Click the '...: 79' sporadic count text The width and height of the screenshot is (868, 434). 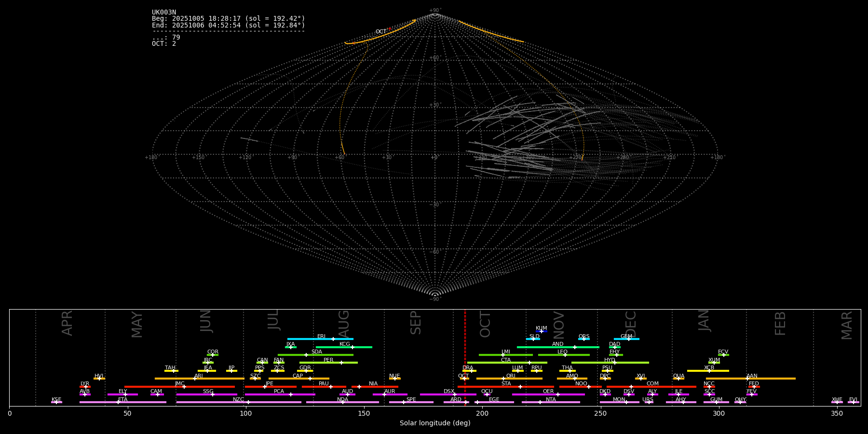pyautogui.click(x=166, y=37)
